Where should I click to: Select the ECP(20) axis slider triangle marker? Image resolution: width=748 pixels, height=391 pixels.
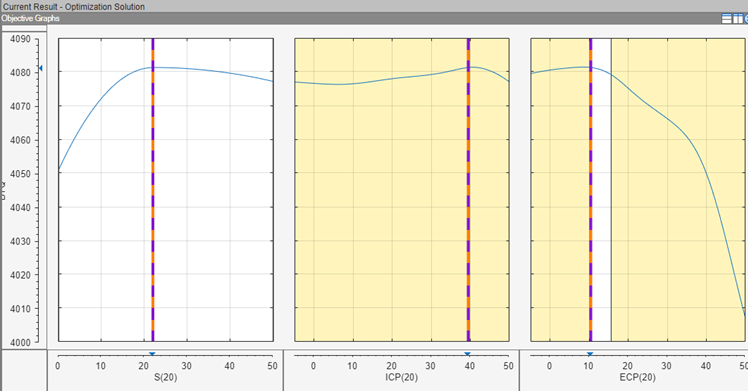click(x=590, y=354)
